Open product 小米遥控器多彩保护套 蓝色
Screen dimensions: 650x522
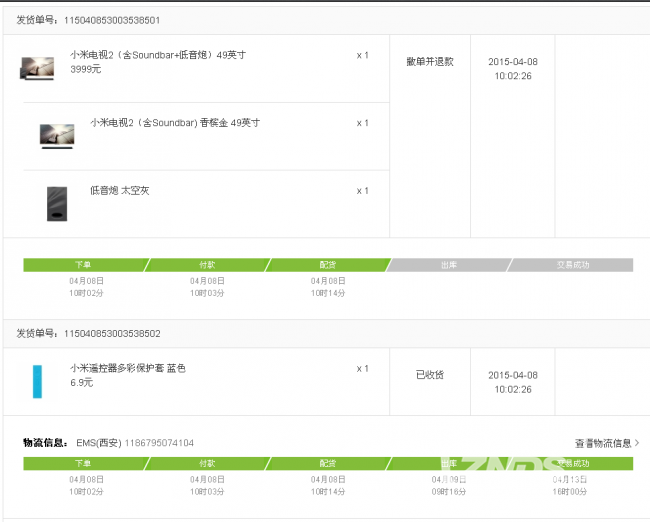(128, 368)
